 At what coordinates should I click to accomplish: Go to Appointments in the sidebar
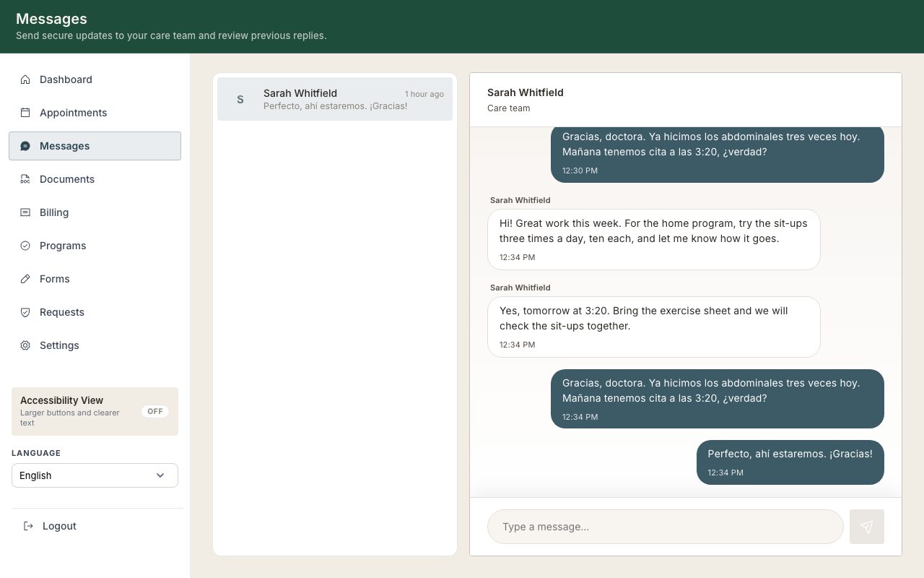click(x=95, y=113)
